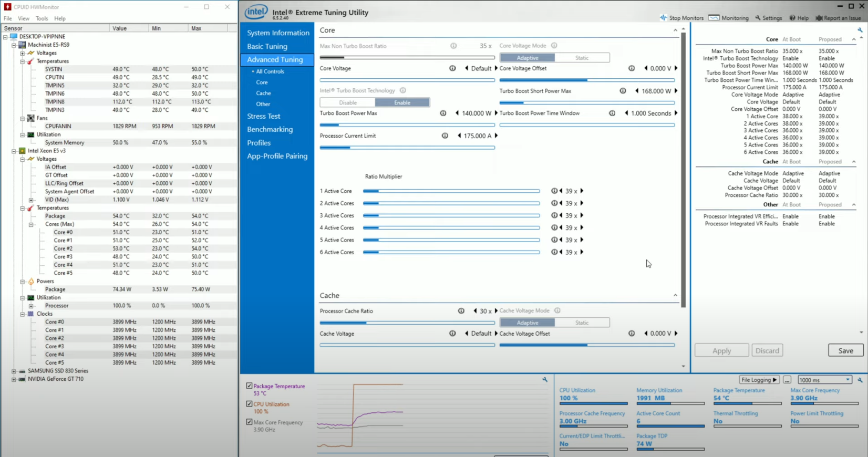
Task: Show info for Max Non Turbo Boost Ratio
Action: point(453,46)
